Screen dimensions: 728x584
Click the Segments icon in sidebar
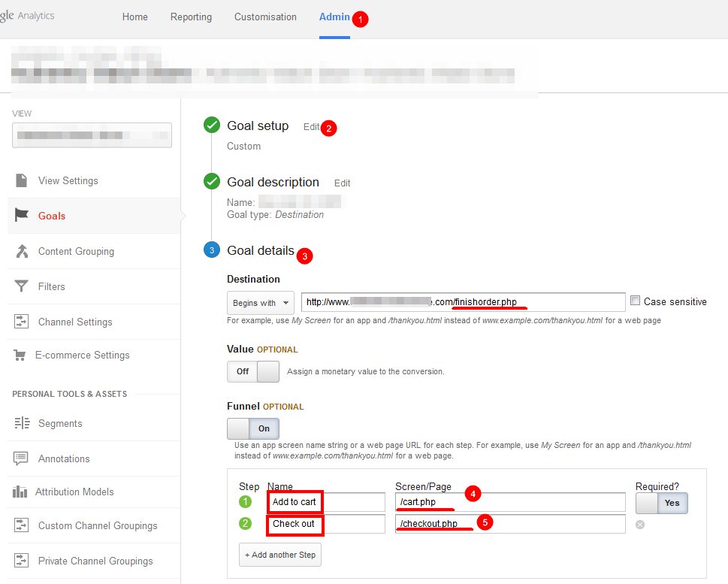pos(22,423)
